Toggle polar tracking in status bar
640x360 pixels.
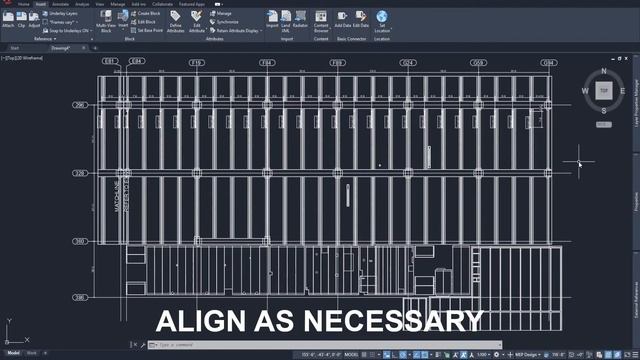tap(403, 355)
